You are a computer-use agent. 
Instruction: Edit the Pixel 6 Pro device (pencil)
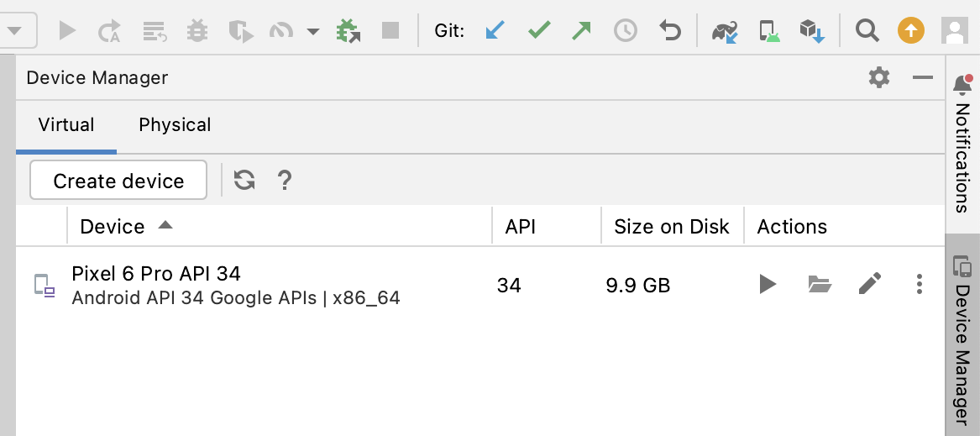(870, 285)
